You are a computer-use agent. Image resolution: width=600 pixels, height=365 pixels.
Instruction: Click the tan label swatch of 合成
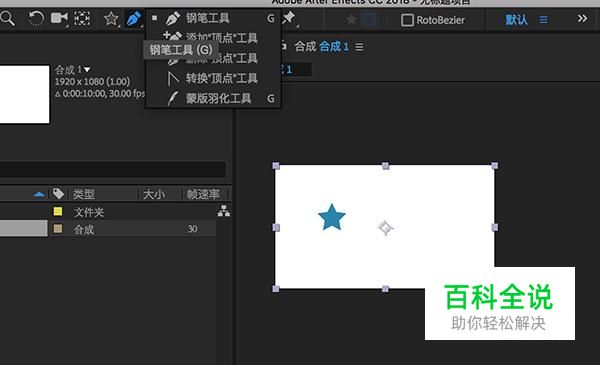coord(58,229)
